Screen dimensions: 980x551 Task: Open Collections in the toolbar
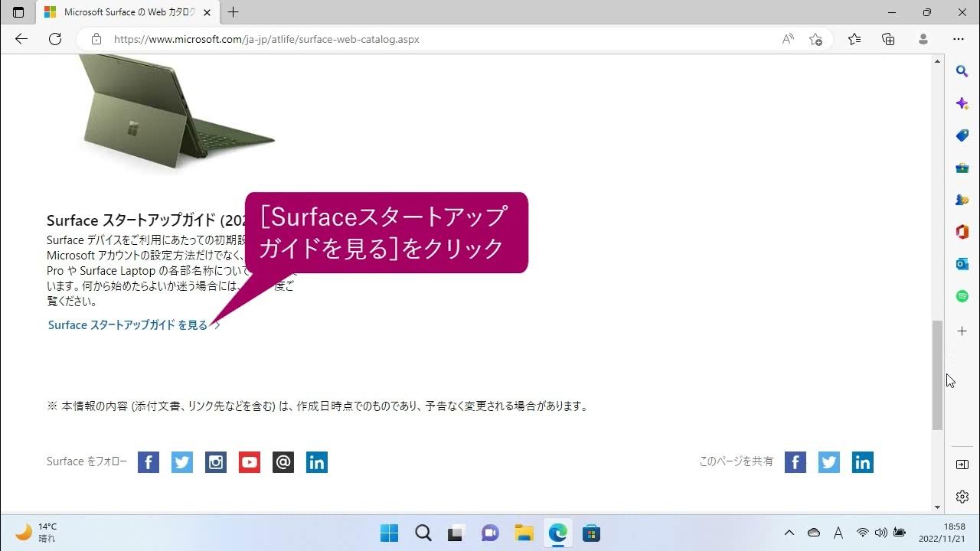pyautogui.click(x=888, y=39)
